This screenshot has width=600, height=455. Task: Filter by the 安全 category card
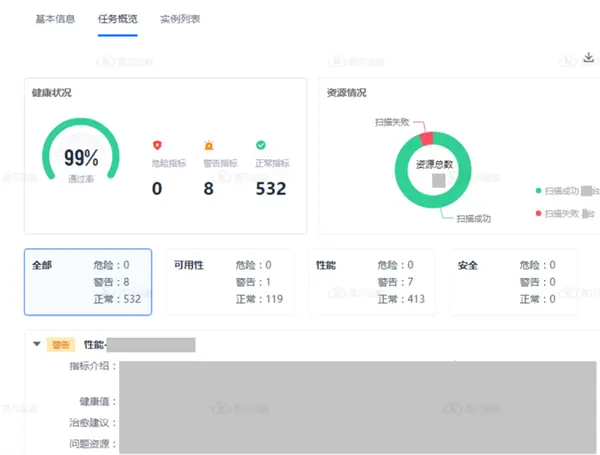point(512,282)
